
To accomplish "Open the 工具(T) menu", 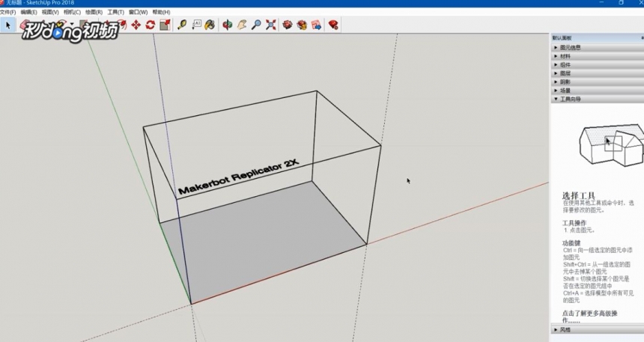I will 115,12.
